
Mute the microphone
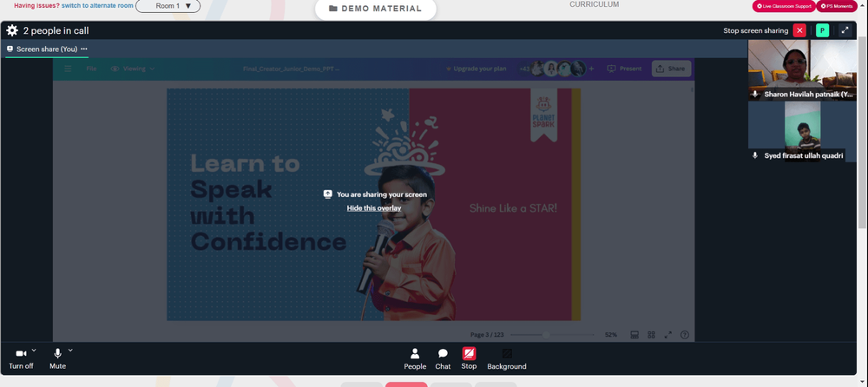coord(57,358)
